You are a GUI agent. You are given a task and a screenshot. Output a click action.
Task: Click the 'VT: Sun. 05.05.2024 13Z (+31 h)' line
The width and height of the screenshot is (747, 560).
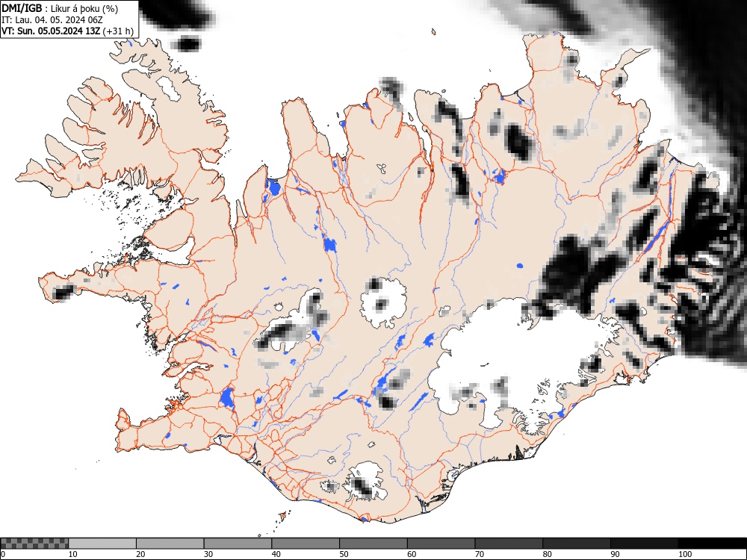coord(68,31)
